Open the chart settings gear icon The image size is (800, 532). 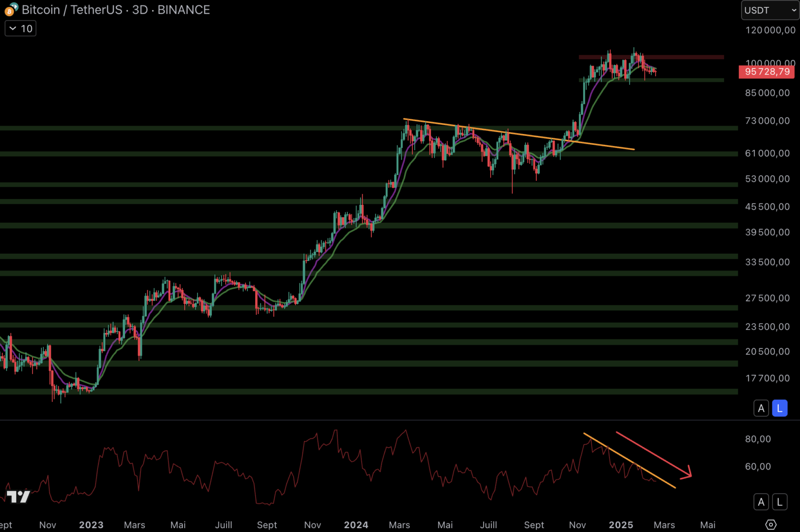click(771, 525)
